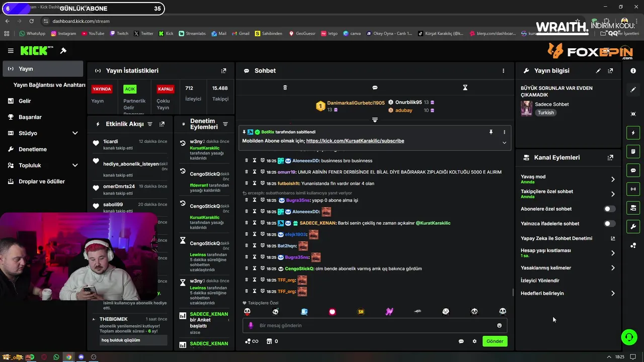Open the Etkinlik Akışı filter icon
The image size is (644, 362).
pyautogui.click(x=149, y=124)
